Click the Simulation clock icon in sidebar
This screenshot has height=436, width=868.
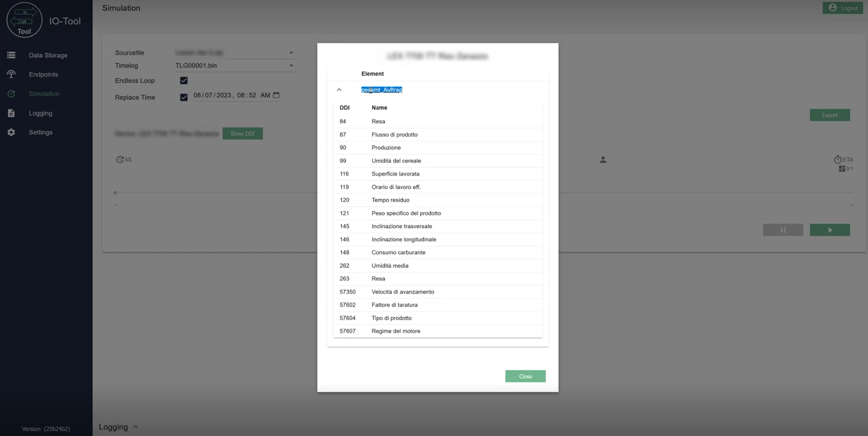11,94
